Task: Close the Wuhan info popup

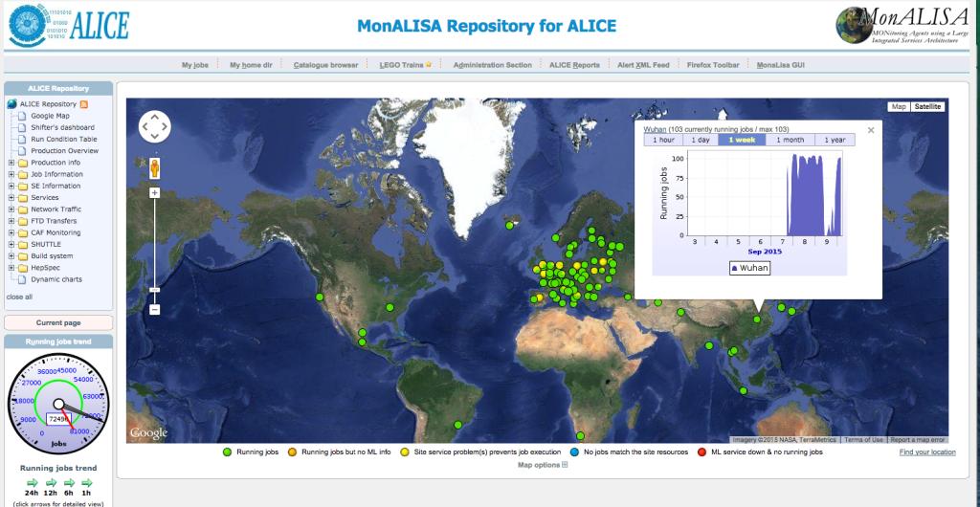Action: coord(871,129)
